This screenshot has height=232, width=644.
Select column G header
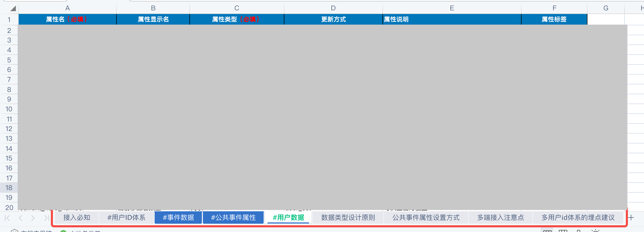tap(606, 8)
